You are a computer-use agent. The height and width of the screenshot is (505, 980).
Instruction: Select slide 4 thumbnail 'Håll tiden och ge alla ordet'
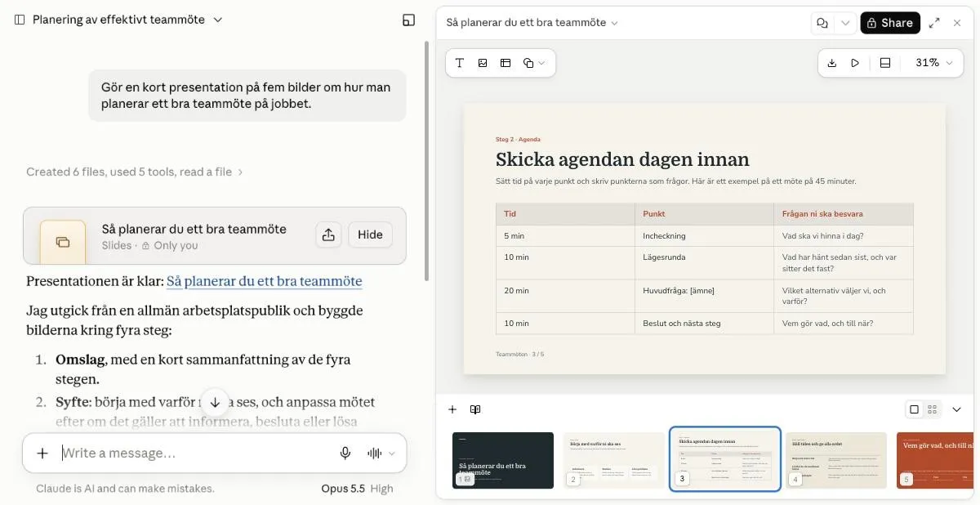coord(836,460)
